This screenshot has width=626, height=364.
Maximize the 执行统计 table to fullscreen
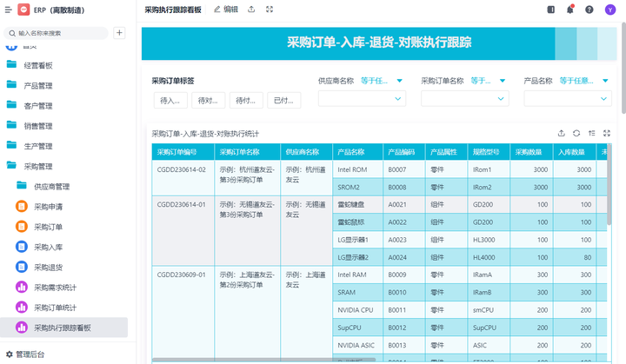click(607, 134)
